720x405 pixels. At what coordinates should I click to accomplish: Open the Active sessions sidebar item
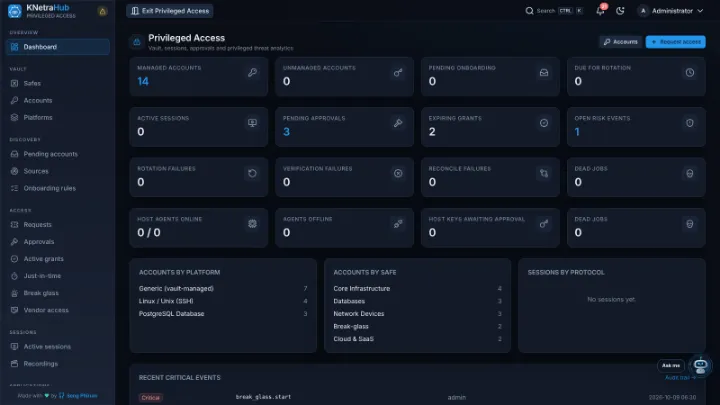point(58,347)
